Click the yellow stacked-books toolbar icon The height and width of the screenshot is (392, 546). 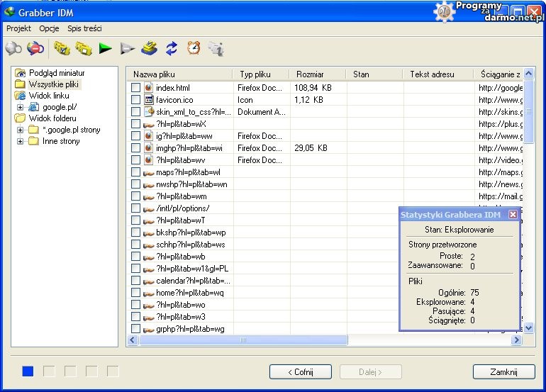[149, 48]
